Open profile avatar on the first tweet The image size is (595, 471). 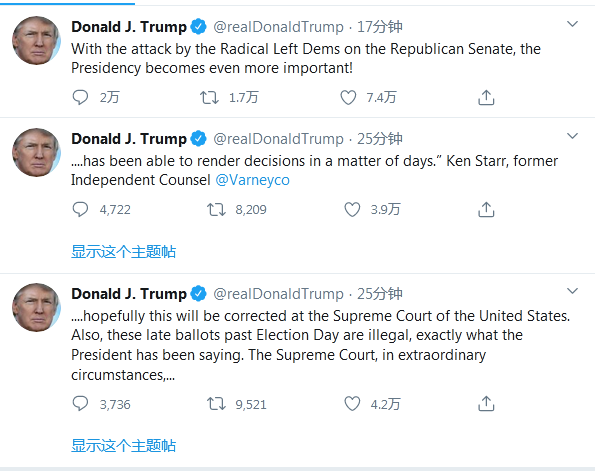36,40
